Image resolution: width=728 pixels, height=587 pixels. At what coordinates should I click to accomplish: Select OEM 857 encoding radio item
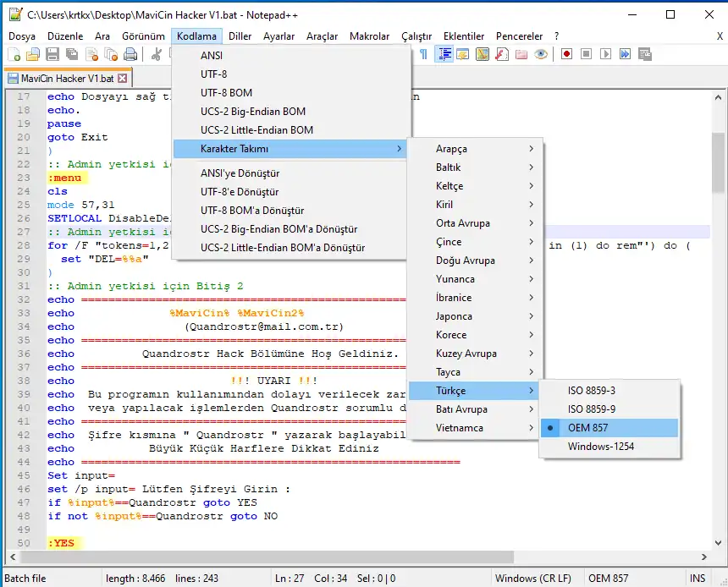pos(609,428)
